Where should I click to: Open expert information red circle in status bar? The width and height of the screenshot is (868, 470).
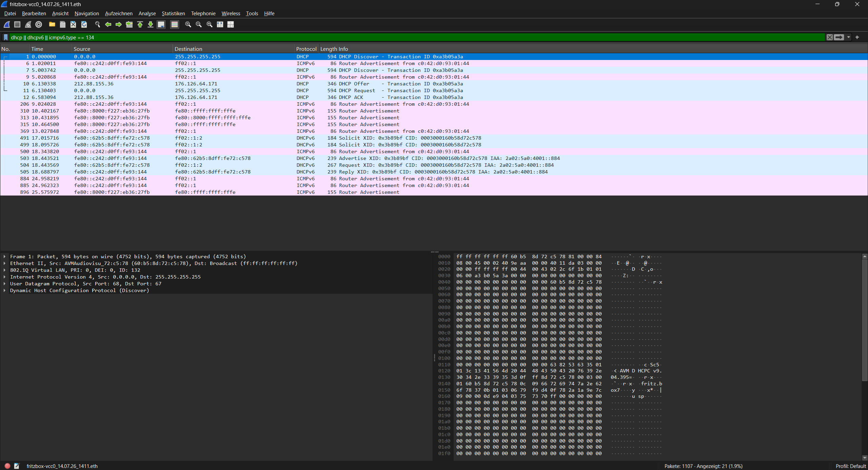[x=7, y=466]
